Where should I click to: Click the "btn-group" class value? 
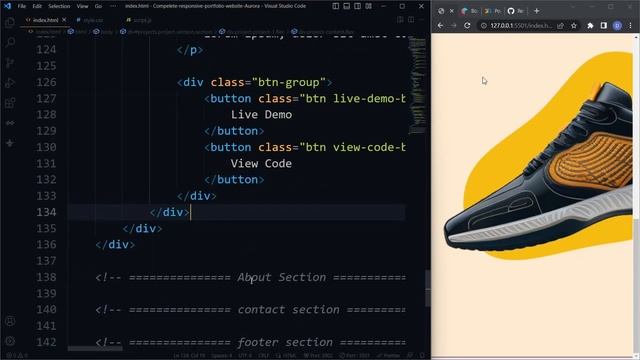(289, 82)
